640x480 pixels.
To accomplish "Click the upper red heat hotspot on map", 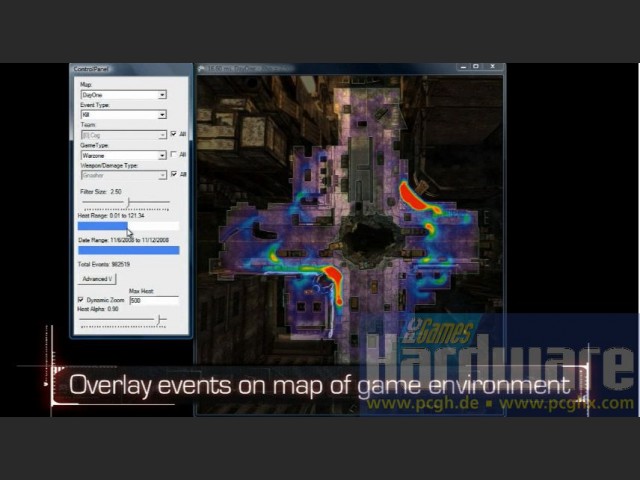I will 412,197.
